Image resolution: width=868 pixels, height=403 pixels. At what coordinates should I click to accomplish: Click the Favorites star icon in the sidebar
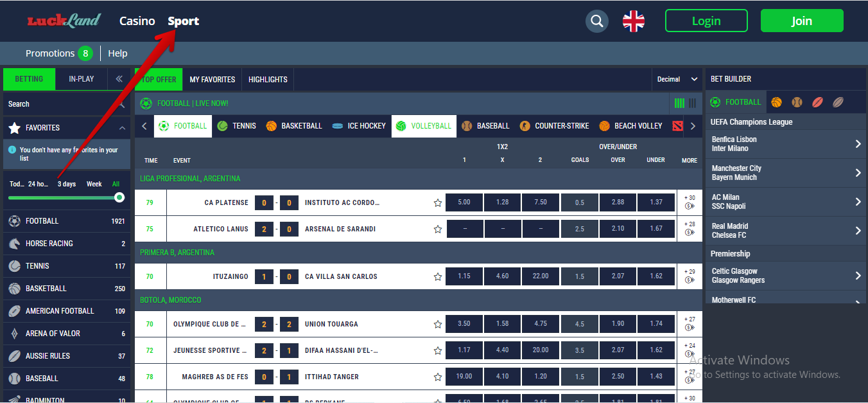[x=14, y=128]
